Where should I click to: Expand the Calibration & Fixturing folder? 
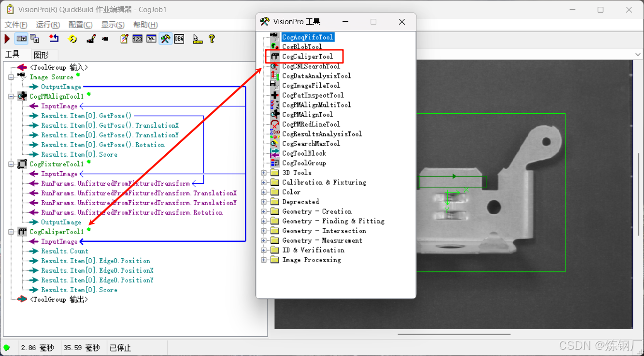tap(263, 182)
